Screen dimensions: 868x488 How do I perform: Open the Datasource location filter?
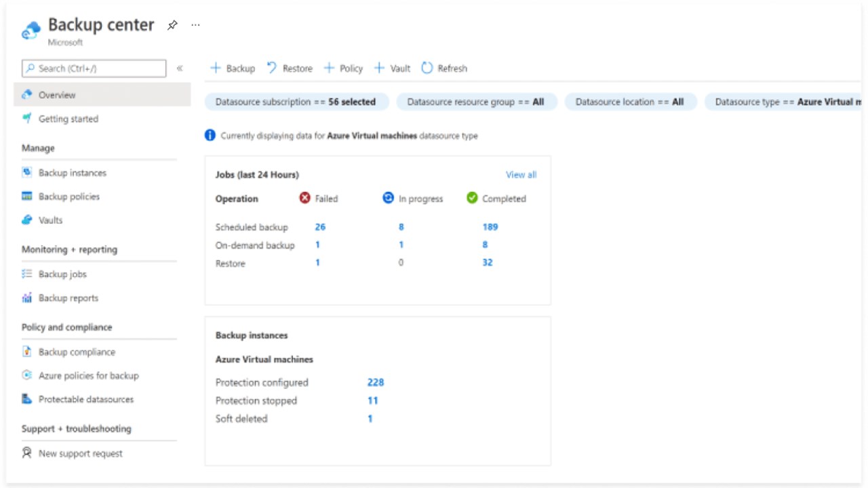pyautogui.click(x=630, y=102)
